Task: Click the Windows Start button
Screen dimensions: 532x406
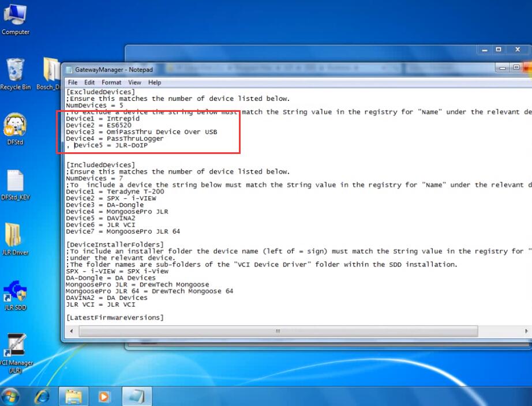Action: coord(10,396)
